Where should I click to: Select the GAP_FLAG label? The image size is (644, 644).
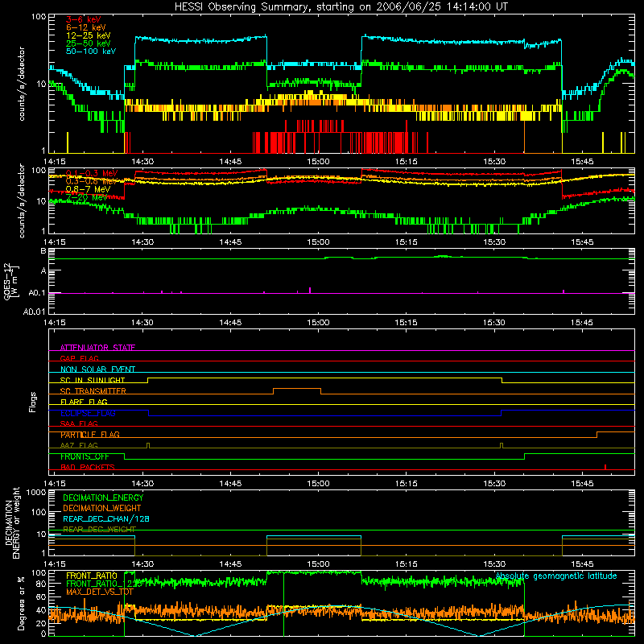tap(79, 358)
